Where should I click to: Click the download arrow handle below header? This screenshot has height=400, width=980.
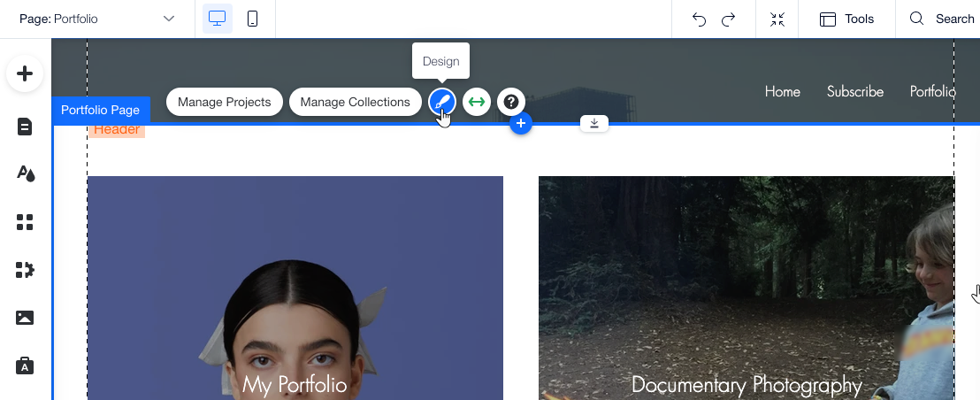click(x=593, y=123)
